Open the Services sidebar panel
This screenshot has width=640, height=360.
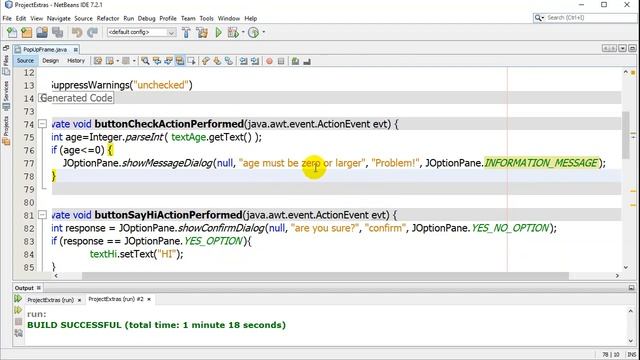click(6, 95)
